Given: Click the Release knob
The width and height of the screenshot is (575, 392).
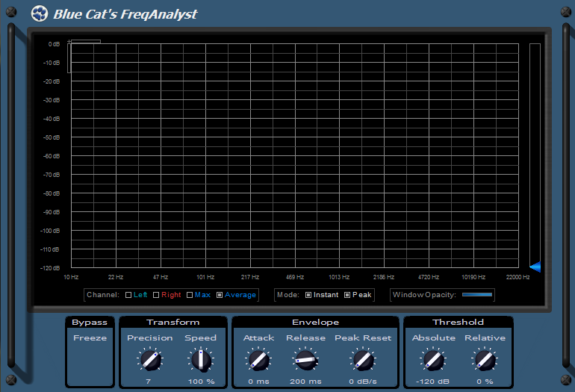Looking at the screenshot, I should pos(305,360).
